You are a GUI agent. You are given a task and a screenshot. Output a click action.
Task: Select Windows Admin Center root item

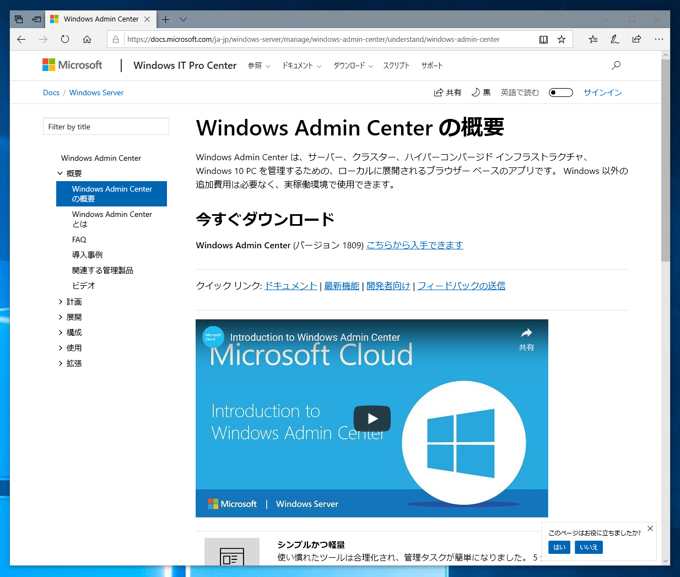tap(101, 158)
